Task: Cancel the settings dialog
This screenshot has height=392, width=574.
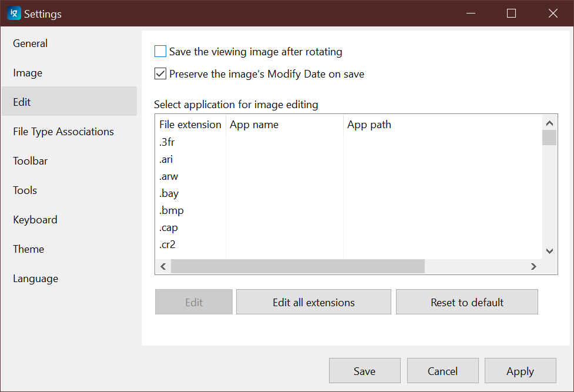Action: [x=442, y=371]
